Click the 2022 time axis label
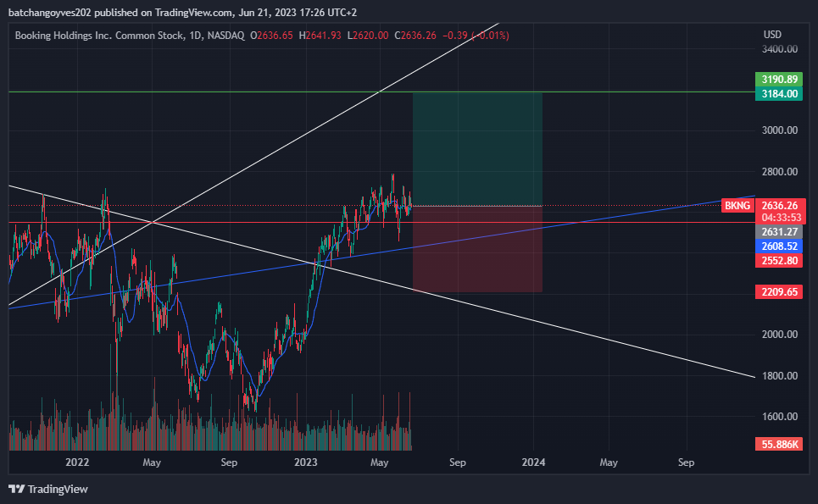818x504 pixels. point(77,462)
